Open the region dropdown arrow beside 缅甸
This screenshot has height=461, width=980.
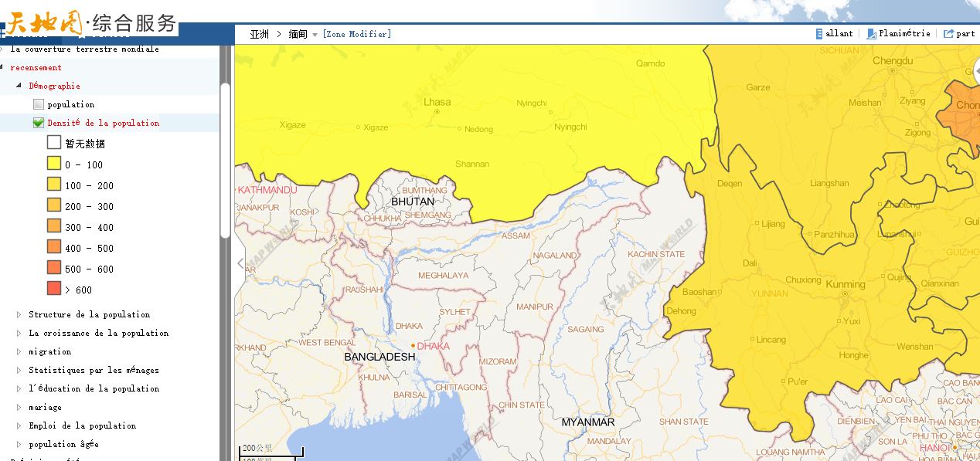pyautogui.click(x=315, y=35)
